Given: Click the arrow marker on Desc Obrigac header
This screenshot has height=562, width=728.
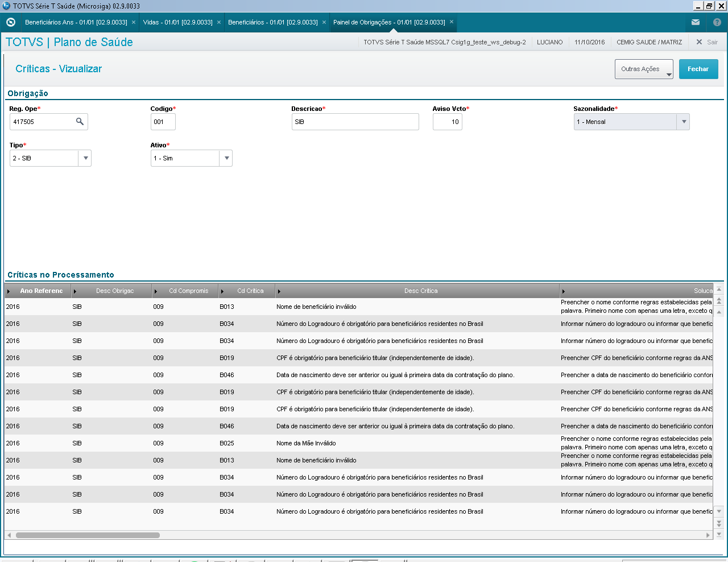Looking at the screenshot, I should point(75,291).
